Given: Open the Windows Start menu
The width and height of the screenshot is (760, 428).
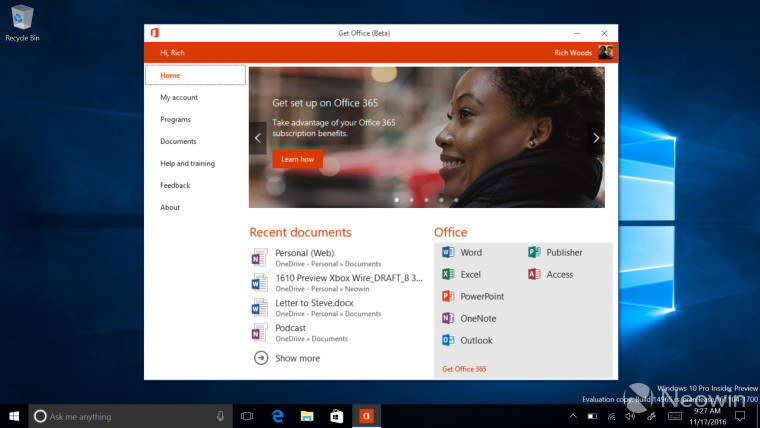Looking at the screenshot, I should coord(14,416).
